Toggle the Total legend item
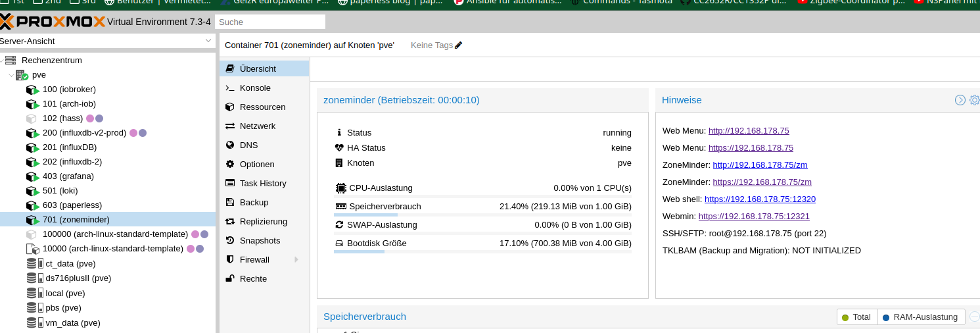980x333 pixels. pyautogui.click(x=856, y=317)
